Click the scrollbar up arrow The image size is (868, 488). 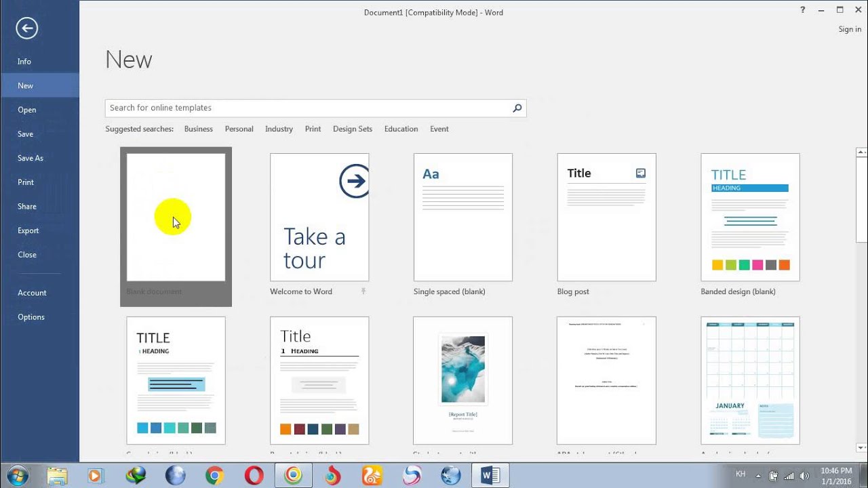(x=862, y=152)
